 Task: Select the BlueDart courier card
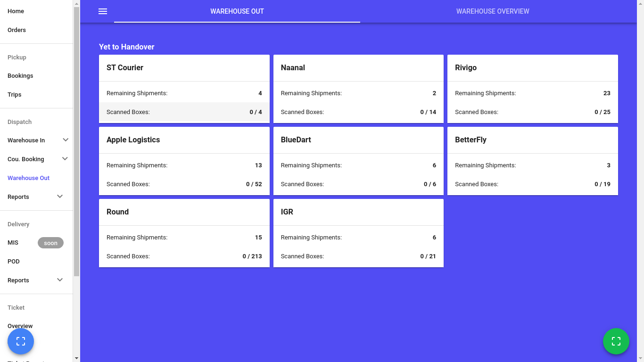358,140
